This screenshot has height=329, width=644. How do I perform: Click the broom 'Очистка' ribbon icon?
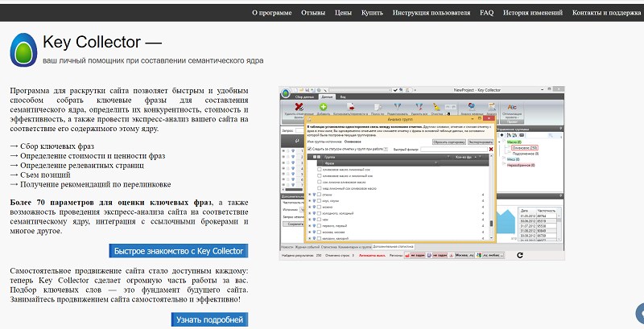point(436,107)
